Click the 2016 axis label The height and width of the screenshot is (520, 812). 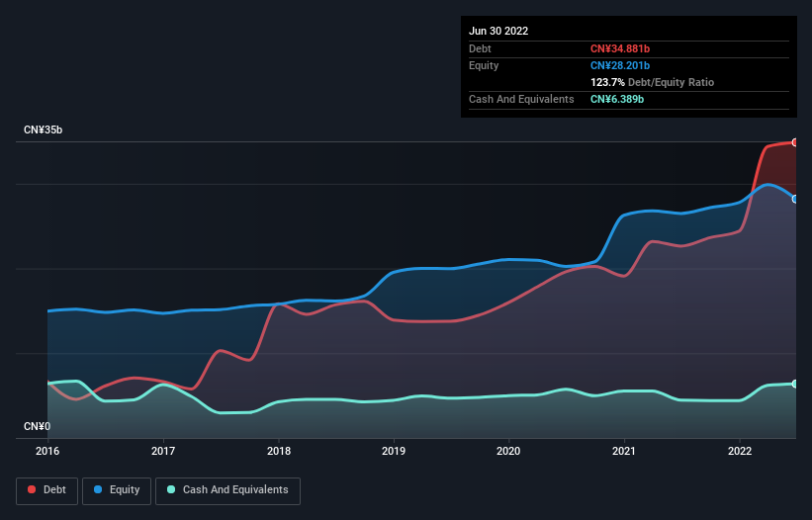pyautogui.click(x=47, y=451)
